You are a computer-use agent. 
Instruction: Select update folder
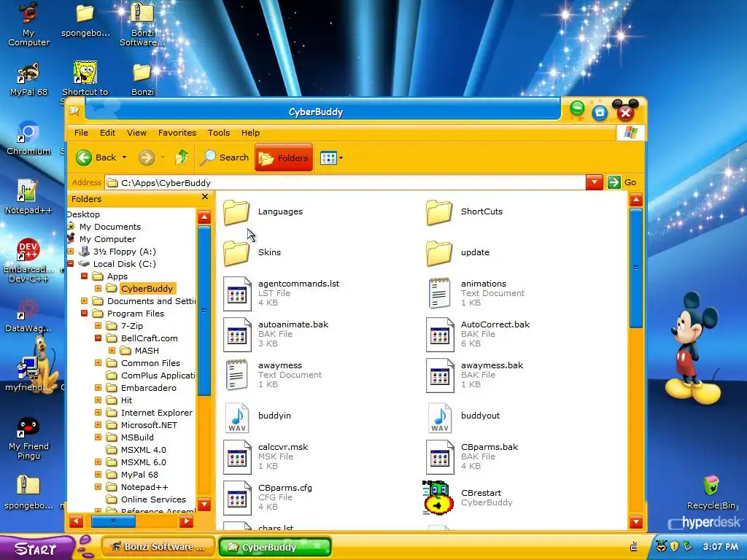(458, 252)
